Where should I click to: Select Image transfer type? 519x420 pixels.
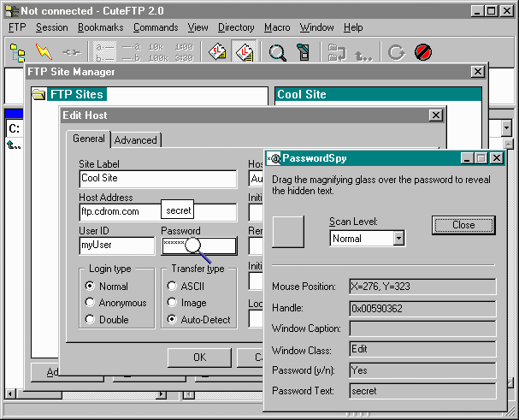[x=172, y=303]
